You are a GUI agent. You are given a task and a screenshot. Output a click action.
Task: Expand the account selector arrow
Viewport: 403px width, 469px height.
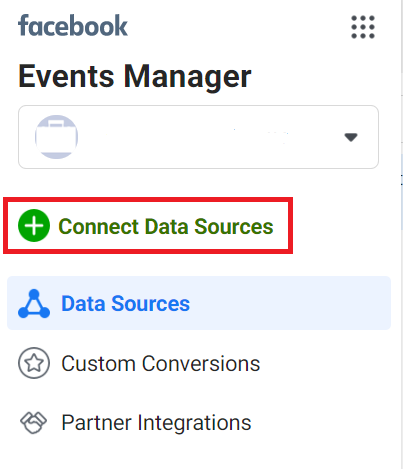[x=351, y=137]
